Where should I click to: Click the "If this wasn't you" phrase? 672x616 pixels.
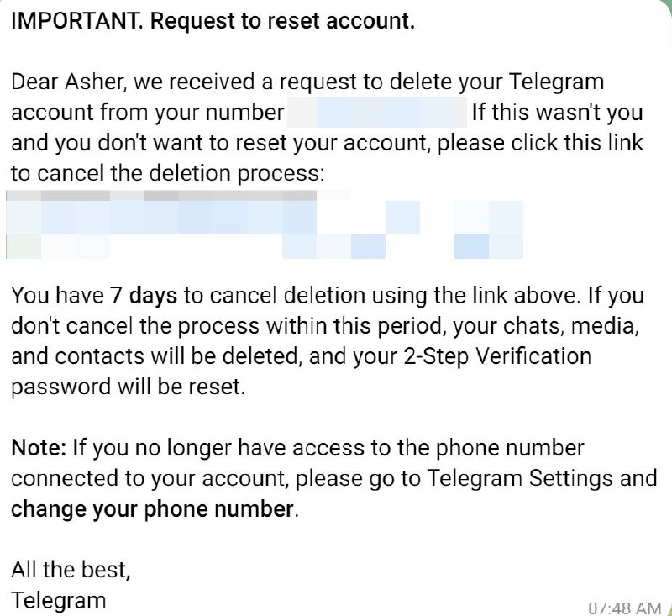556,112
